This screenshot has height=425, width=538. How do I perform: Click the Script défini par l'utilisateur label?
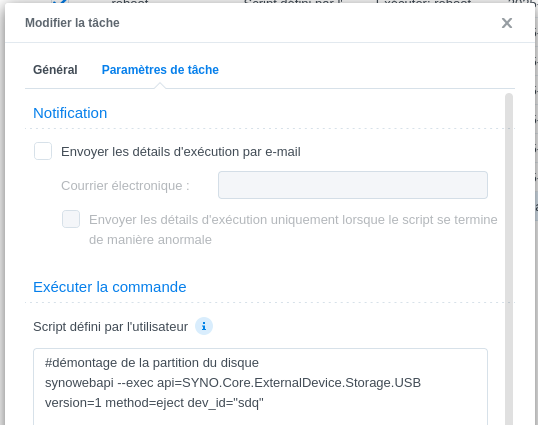tap(110, 327)
